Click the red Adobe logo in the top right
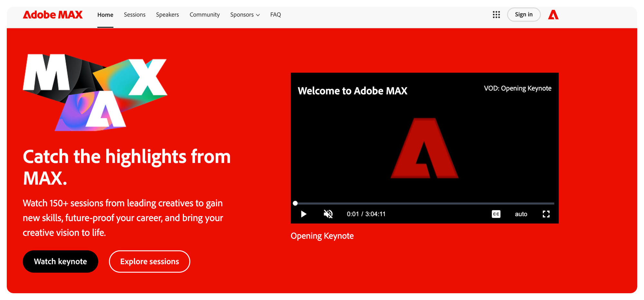 pyautogui.click(x=553, y=15)
